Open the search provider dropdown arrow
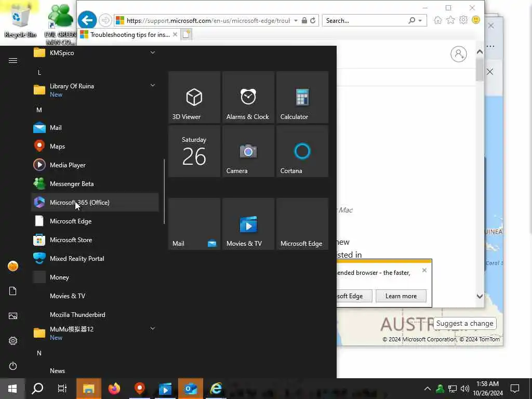 [x=420, y=21]
